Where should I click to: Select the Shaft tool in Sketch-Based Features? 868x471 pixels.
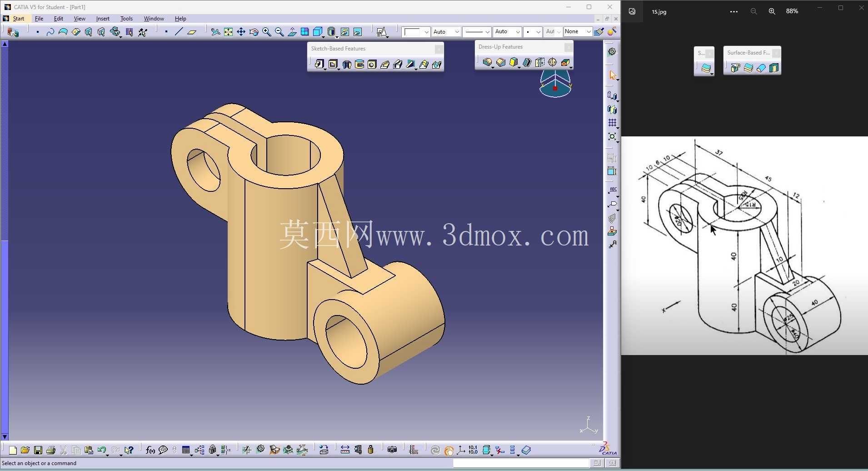point(347,64)
